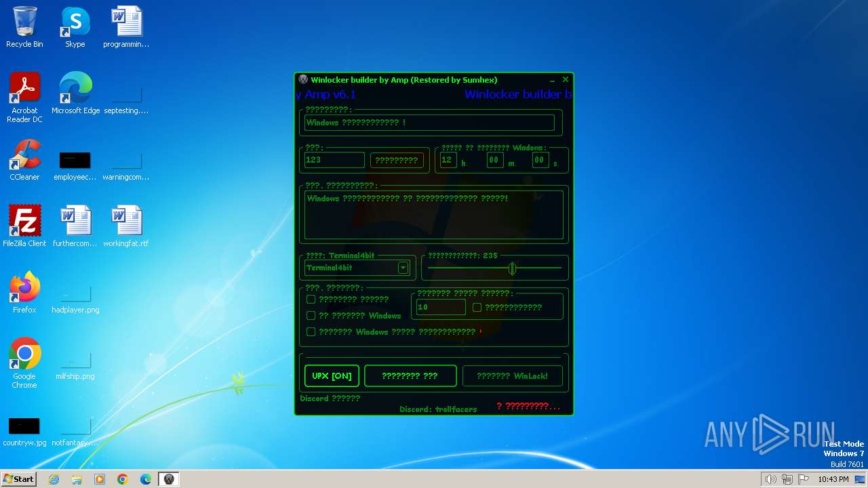This screenshot has width=868, height=488.
Task: Focus the attempts field showing 10
Action: coord(441,307)
